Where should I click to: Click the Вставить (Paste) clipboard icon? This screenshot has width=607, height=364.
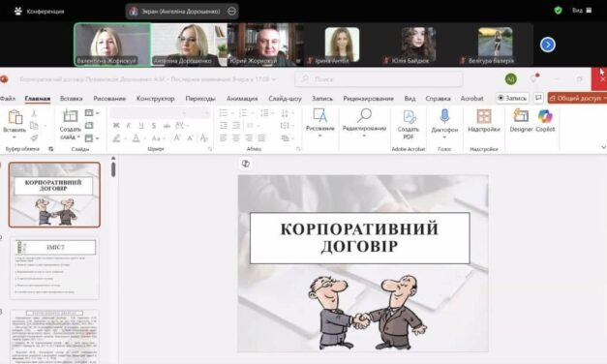[x=15, y=116]
